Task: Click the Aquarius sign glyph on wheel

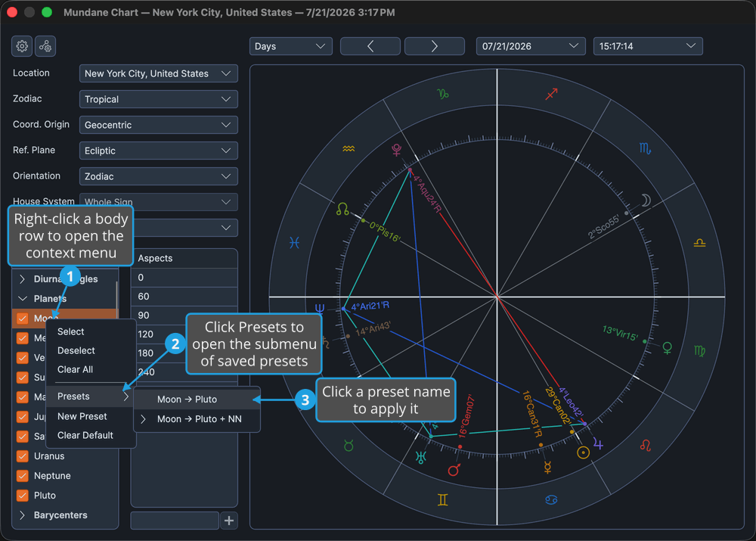Action: pos(349,148)
